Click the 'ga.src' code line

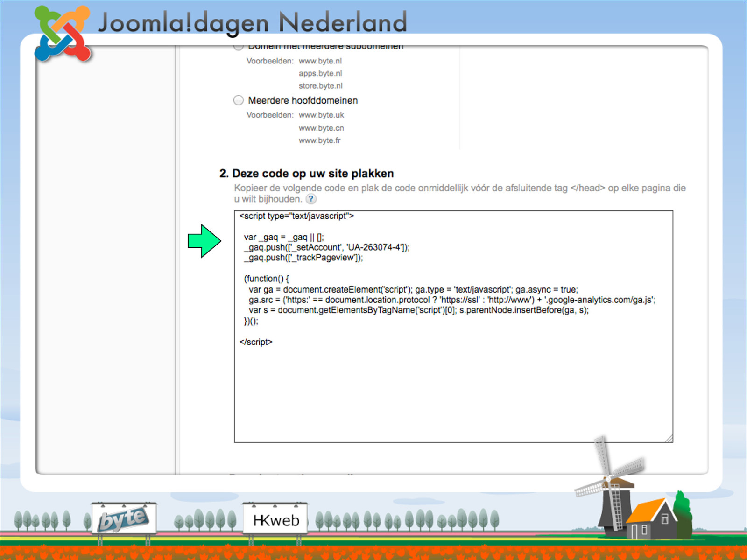point(452,300)
